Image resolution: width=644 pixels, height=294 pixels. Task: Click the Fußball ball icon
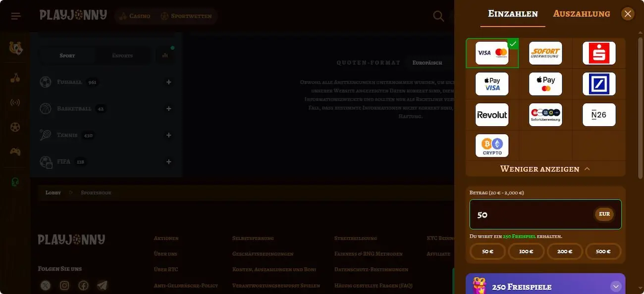(46, 82)
